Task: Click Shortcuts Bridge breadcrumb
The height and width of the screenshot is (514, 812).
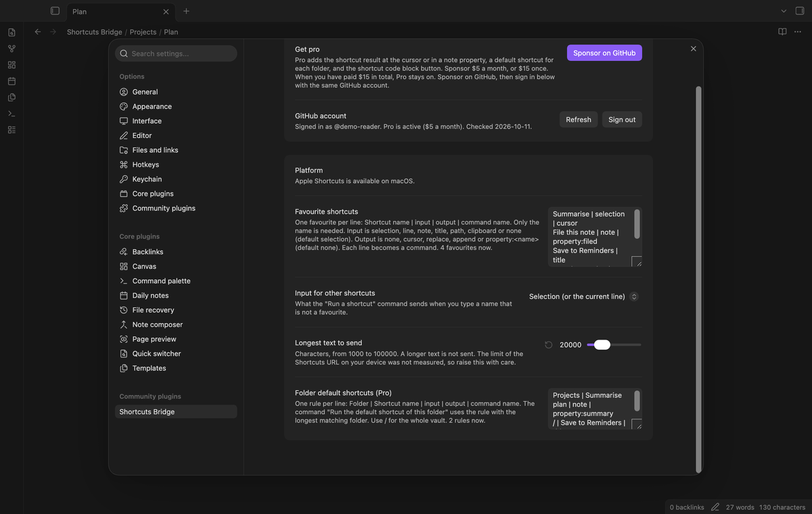Action: [95, 32]
